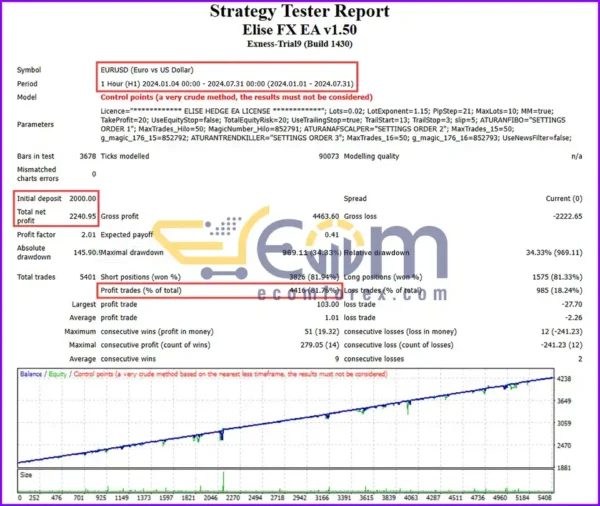Select the initial deposit value 2000.00

[83, 199]
